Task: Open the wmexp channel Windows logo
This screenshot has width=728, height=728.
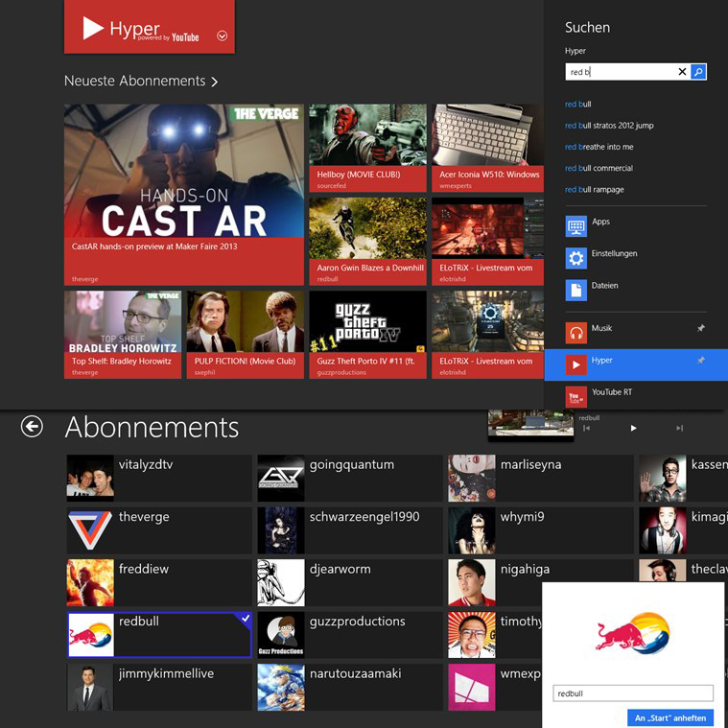Action: [x=472, y=687]
